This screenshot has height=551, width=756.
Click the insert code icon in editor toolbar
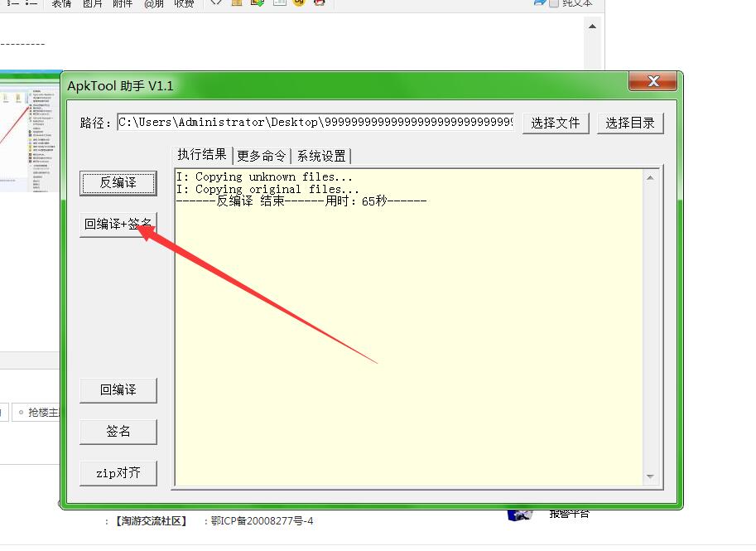pyautogui.click(x=216, y=3)
